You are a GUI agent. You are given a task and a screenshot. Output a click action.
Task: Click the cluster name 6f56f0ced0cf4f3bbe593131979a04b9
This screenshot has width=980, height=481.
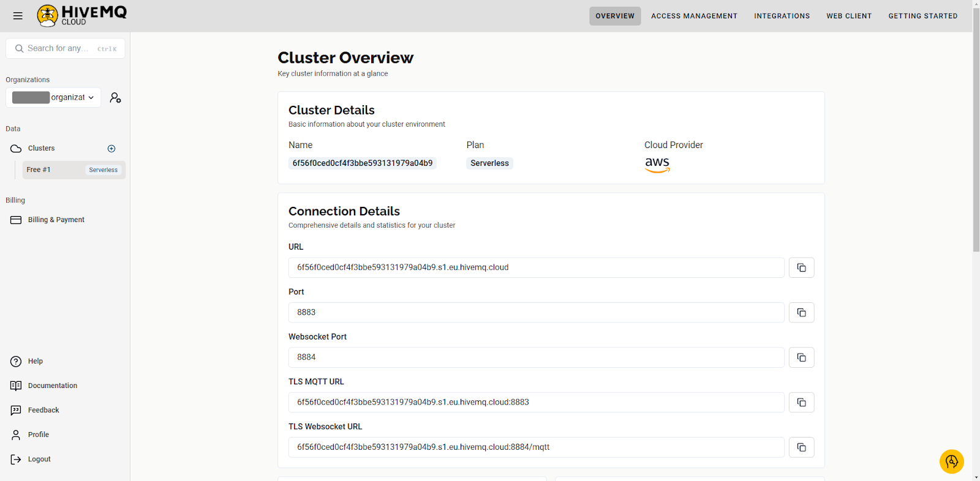[x=363, y=163]
